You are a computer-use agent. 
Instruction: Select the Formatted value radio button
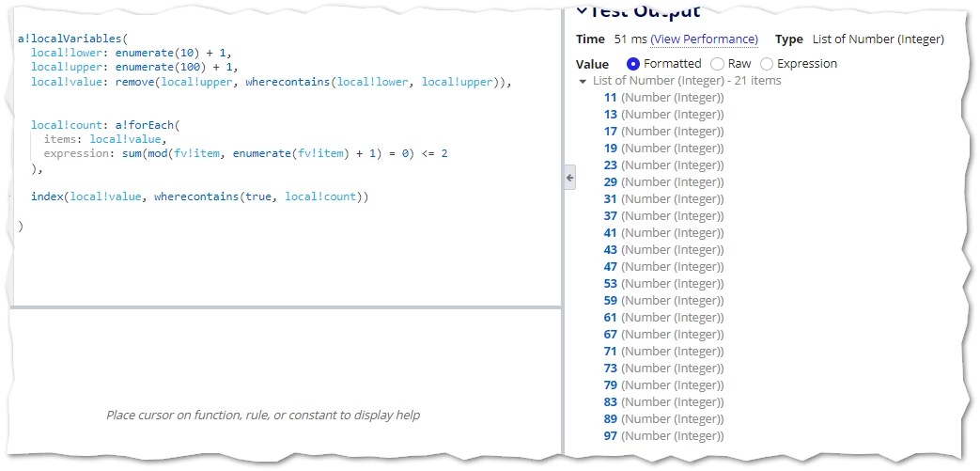point(633,64)
